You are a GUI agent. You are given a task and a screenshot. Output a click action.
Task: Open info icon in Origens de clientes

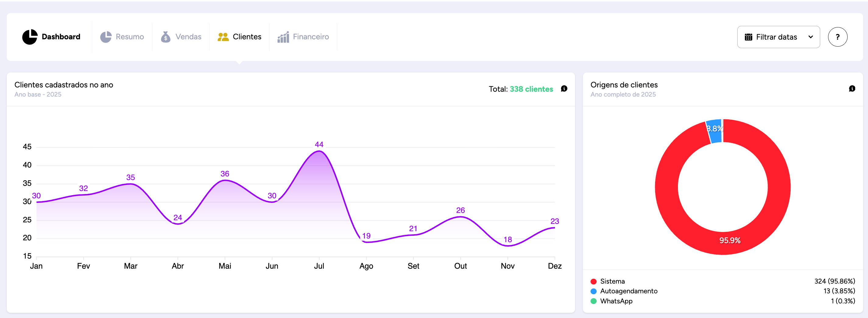(x=852, y=89)
